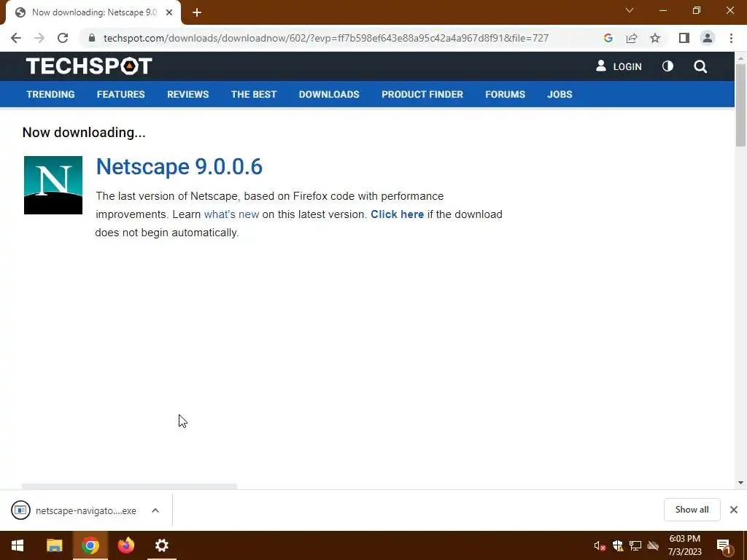Share this page using the share icon
Viewport: 747px width, 560px height.
[x=632, y=38]
